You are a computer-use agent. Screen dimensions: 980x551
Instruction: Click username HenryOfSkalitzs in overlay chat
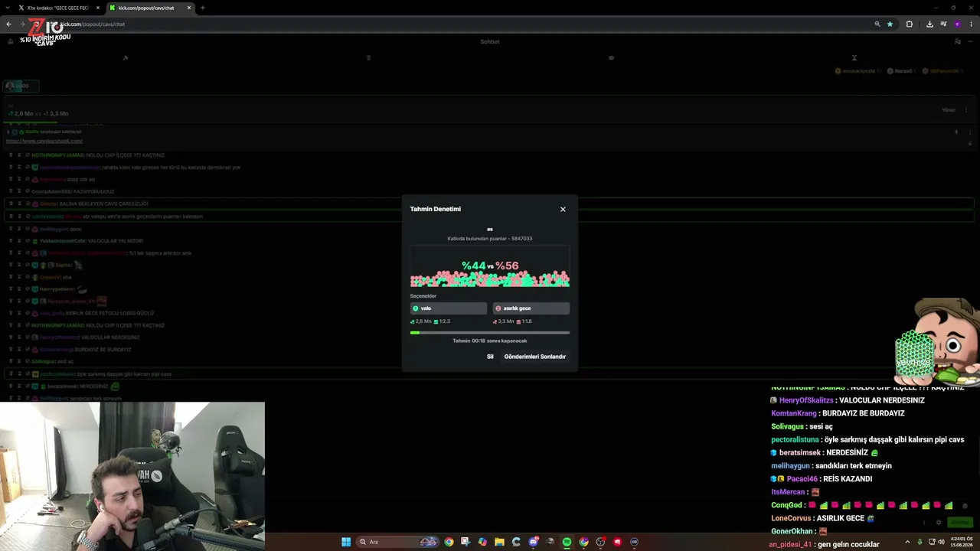[806, 400]
